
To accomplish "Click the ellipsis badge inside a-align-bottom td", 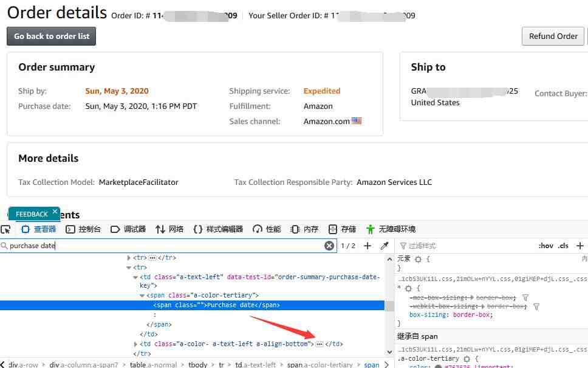I will [319, 344].
